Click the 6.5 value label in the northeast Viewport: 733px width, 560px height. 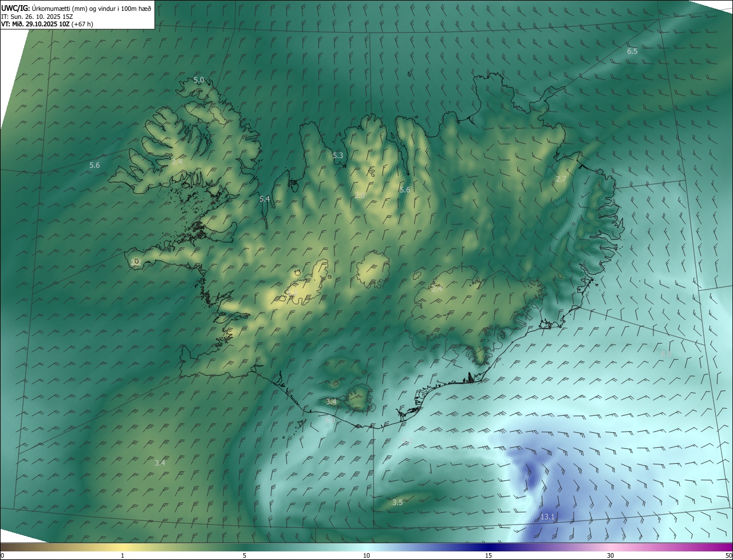(632, 51)
